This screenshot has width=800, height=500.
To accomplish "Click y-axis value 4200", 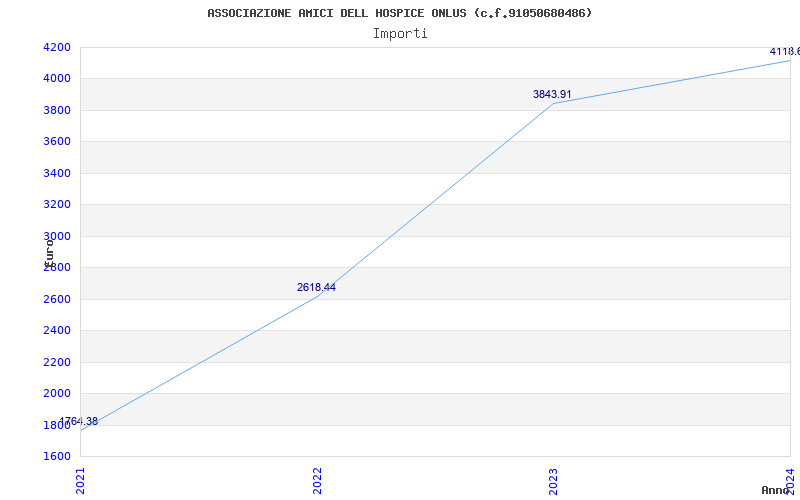I will click(57, 47).
